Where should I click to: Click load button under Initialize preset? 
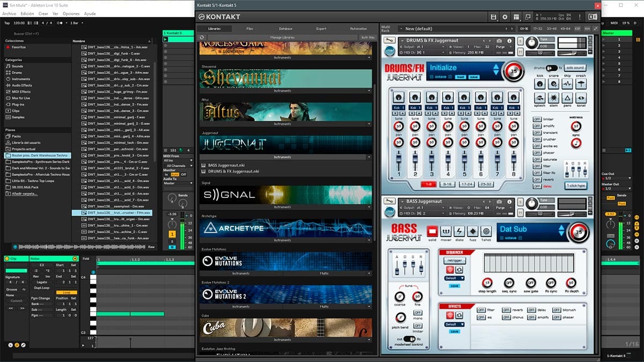point(460,77)
